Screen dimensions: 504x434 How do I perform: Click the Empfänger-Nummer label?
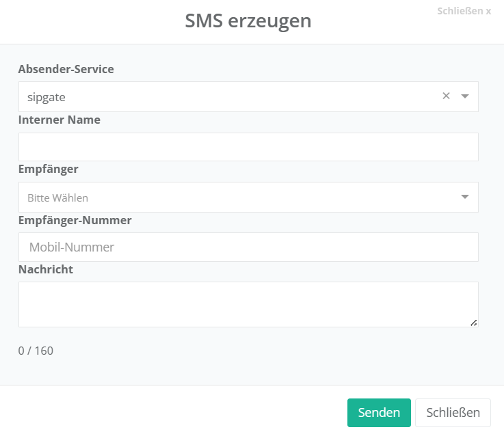pyautogui.click(x=75, y=220)
